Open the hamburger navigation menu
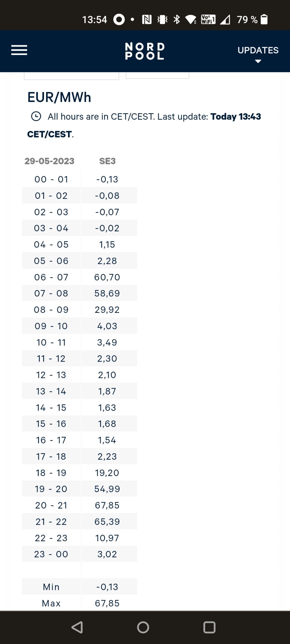This screenshot has height=644, width=290. coord(19,50)
